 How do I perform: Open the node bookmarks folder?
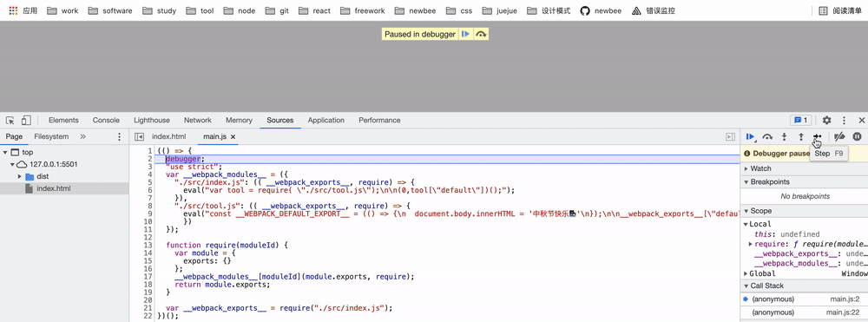coord(240,10)
